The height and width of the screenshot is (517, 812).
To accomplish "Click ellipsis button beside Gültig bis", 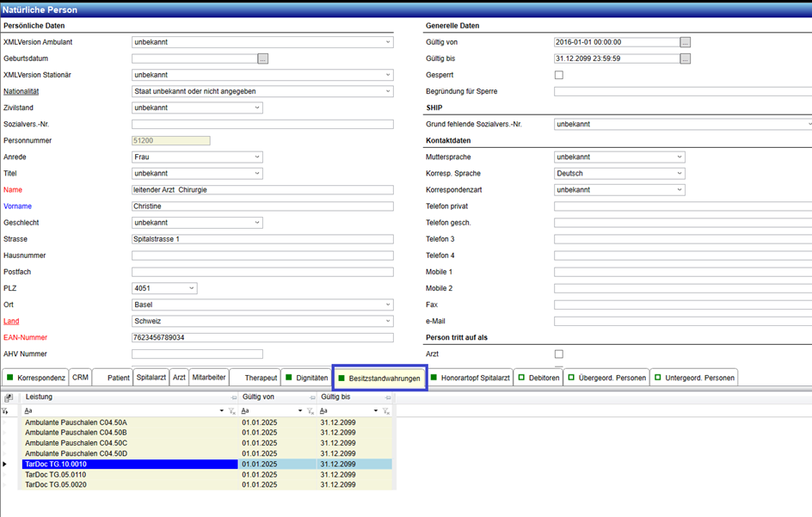I will [686, 58].
